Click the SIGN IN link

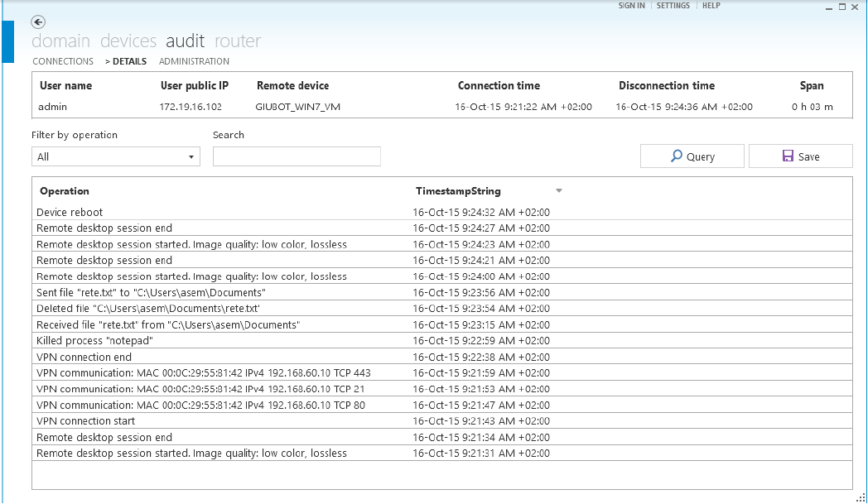tap(632, 6)
